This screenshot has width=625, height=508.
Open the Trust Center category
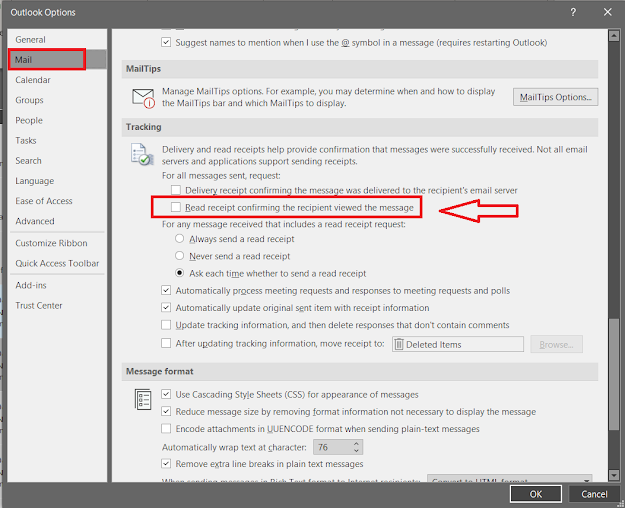pos(57,305)
